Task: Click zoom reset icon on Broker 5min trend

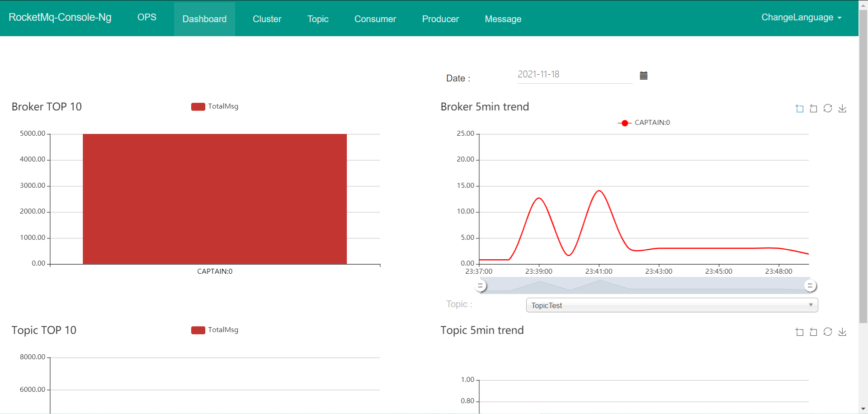Action: tap(813, 109)
